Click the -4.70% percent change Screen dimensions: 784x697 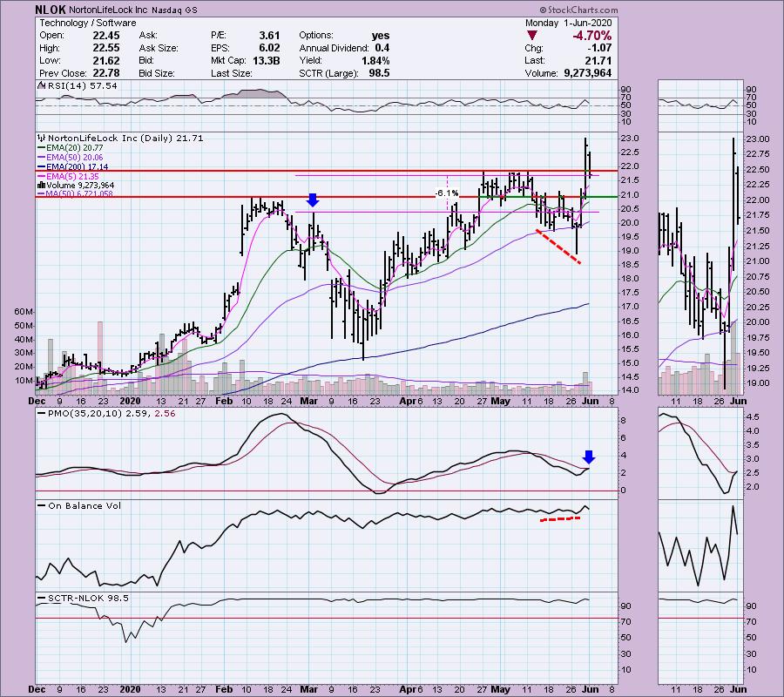click(x=591, y=36)
